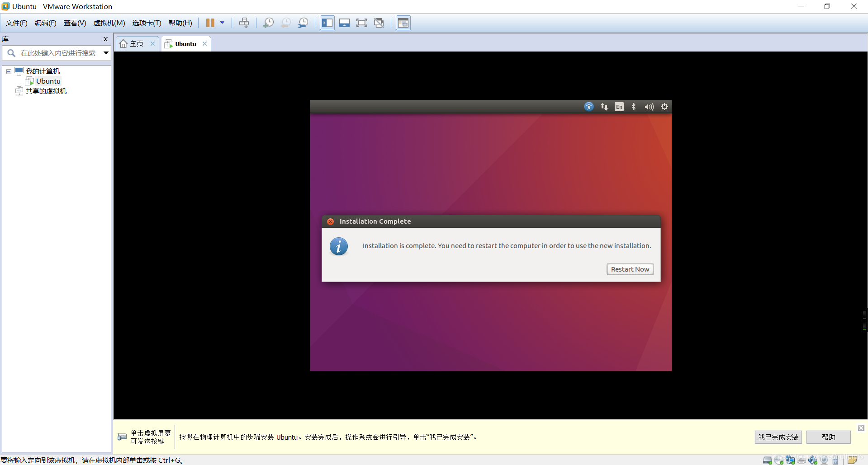Click the printer status icon
The height and width of the screenshot is (465, 868).
coord(802,460)
